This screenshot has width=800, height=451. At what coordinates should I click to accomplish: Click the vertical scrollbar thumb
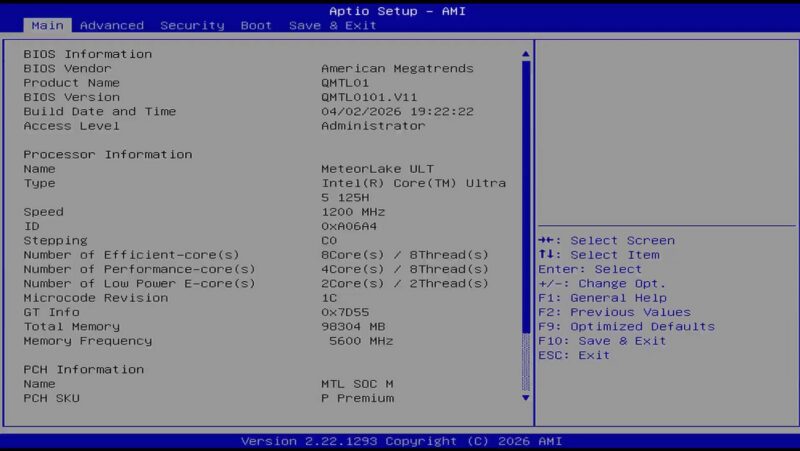click(x=526, y=197)
